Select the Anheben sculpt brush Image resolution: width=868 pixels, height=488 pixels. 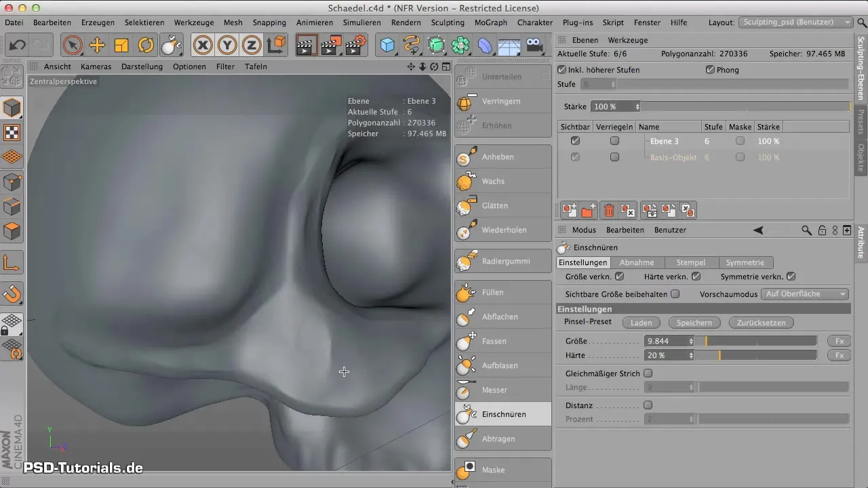(x=502, y=157)
